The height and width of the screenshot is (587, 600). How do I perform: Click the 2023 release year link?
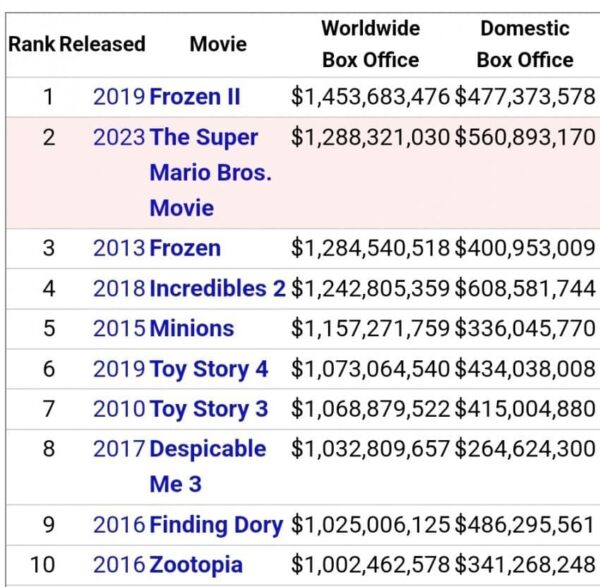(x=119, y=137)
